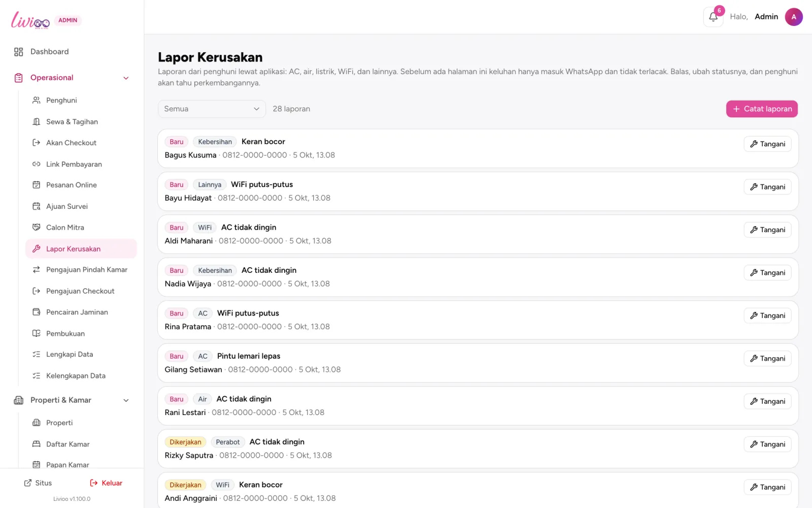Open Kelengkapan Data menu item
Viewport: 812px width, 508px height.
[x=81, y=376]
